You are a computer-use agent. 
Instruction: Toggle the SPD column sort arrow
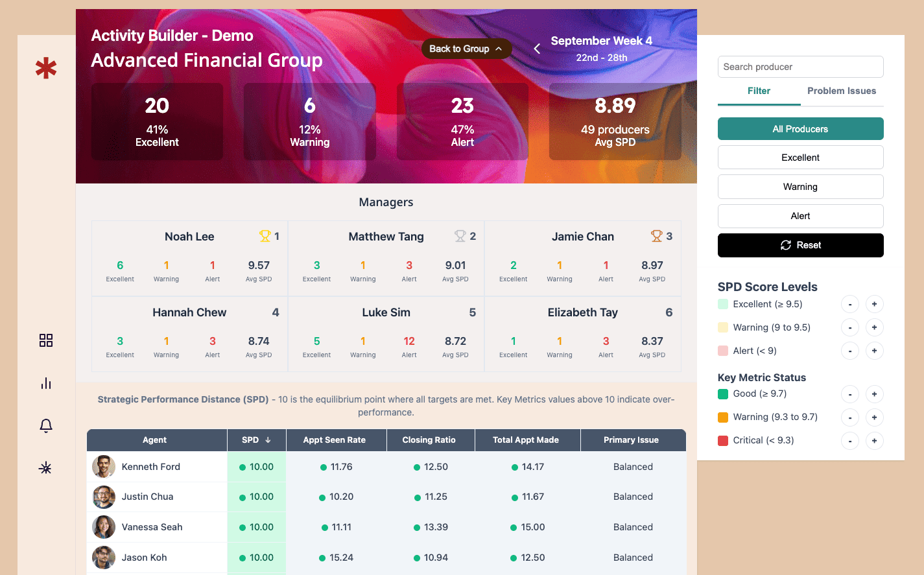[268, 440]
